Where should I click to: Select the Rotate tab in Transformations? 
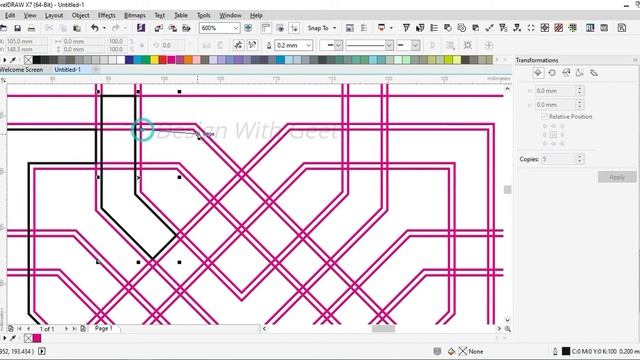tap(552, 73)
